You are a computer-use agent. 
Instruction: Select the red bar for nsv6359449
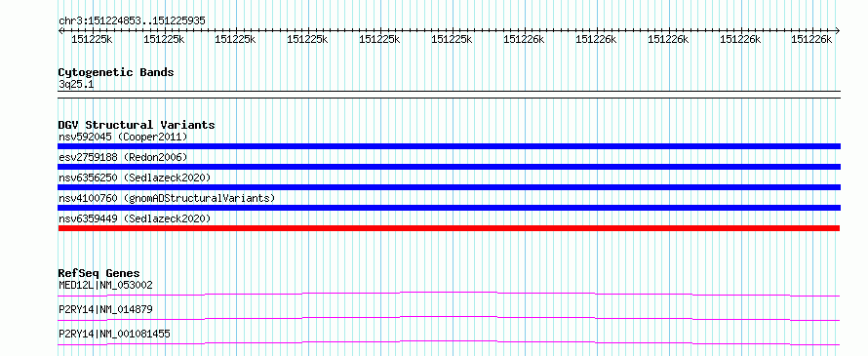coord(449,228)
